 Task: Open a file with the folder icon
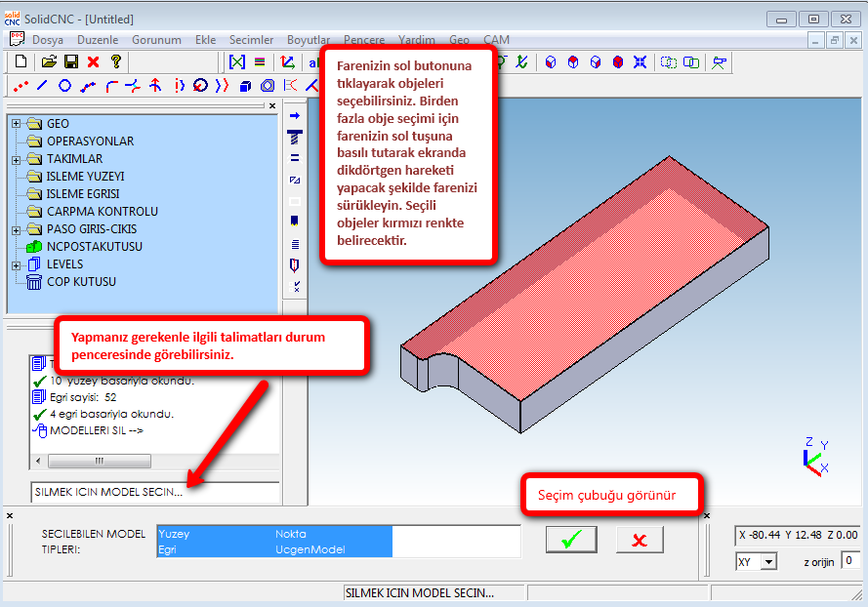[49, 61]
